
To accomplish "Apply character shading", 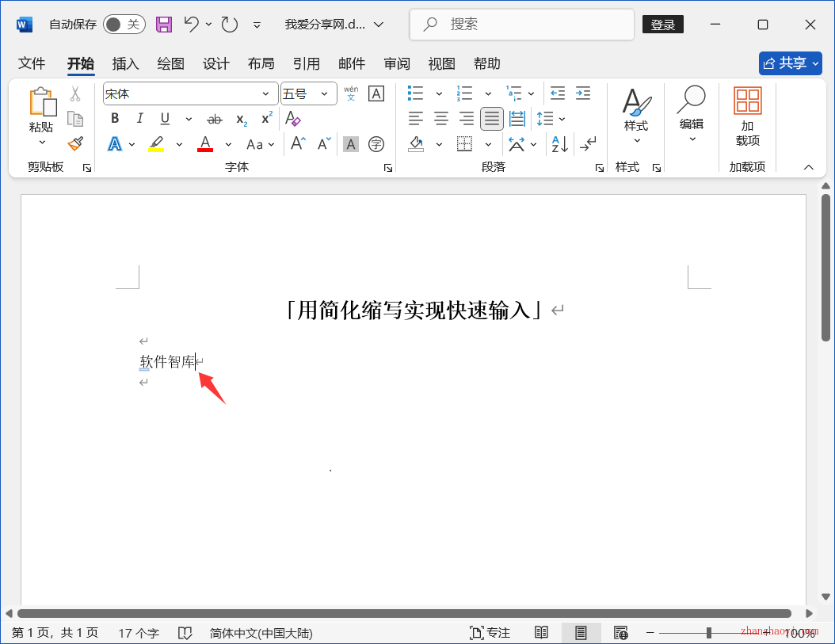I will click(x=350, y=144).
